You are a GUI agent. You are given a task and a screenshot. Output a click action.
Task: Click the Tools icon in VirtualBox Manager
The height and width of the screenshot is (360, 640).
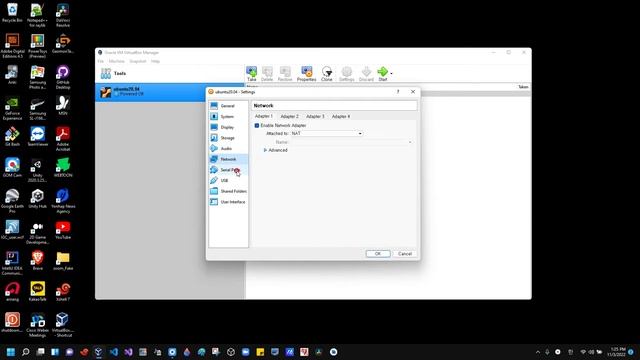[106, 73]
